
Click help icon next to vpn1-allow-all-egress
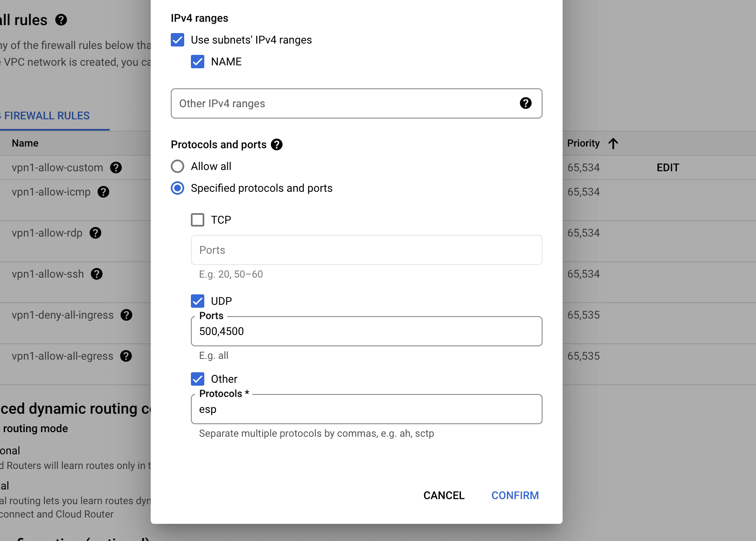pos(126,356)
